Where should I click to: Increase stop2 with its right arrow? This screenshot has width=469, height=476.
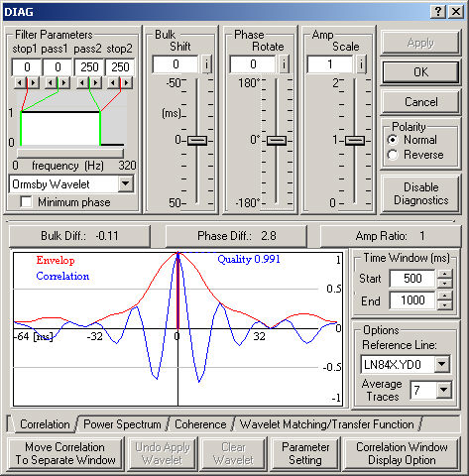point(126,82)
